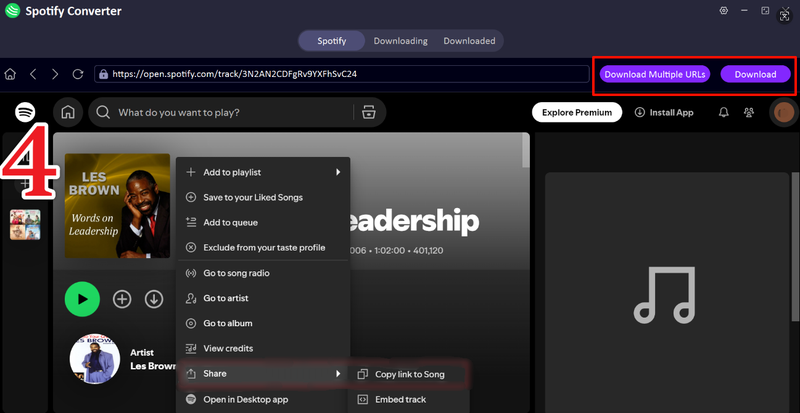Switch to the Spotify tab
800x413 pixels.
click(332, 41)
